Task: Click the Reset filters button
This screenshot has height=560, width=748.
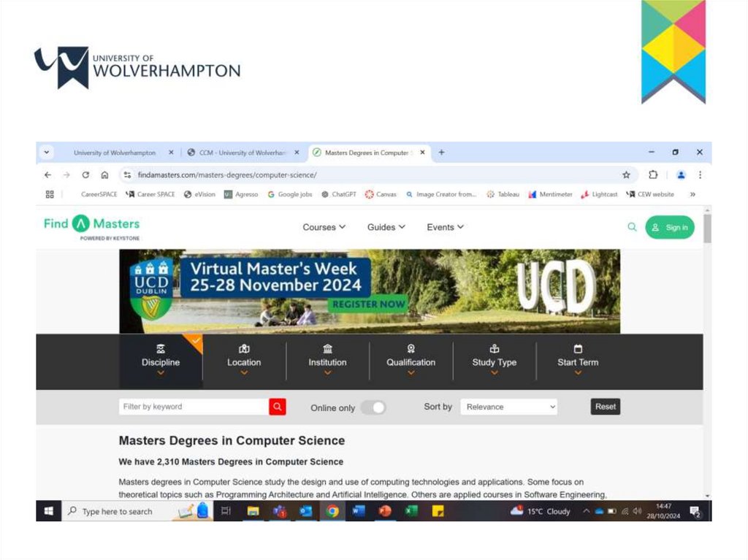Action: pos(606,407)
